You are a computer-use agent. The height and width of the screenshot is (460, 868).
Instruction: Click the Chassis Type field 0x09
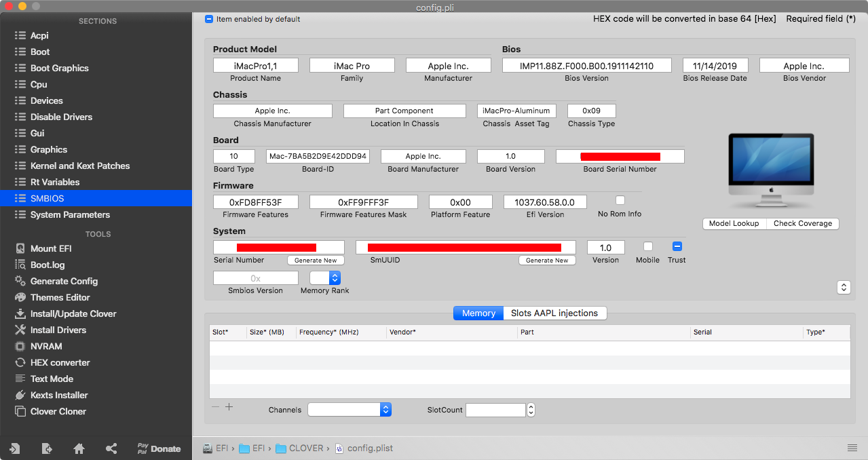pos(591,111)
